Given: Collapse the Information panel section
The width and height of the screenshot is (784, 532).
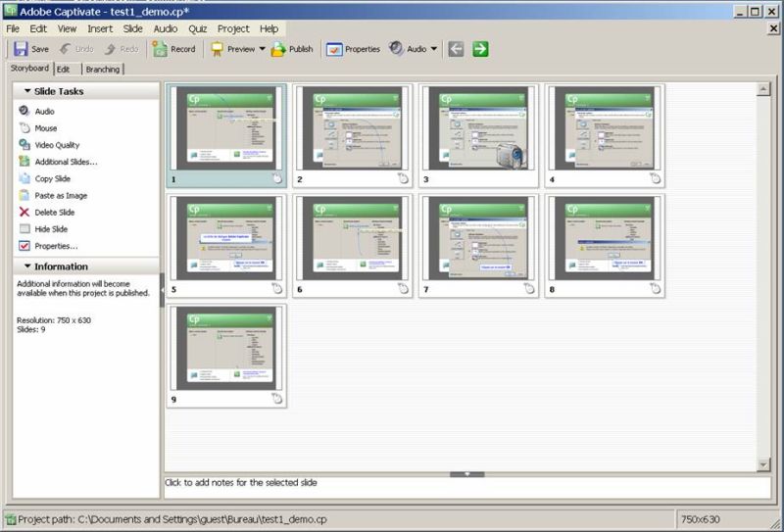Looking at the screenshot, I should (27, 266).
